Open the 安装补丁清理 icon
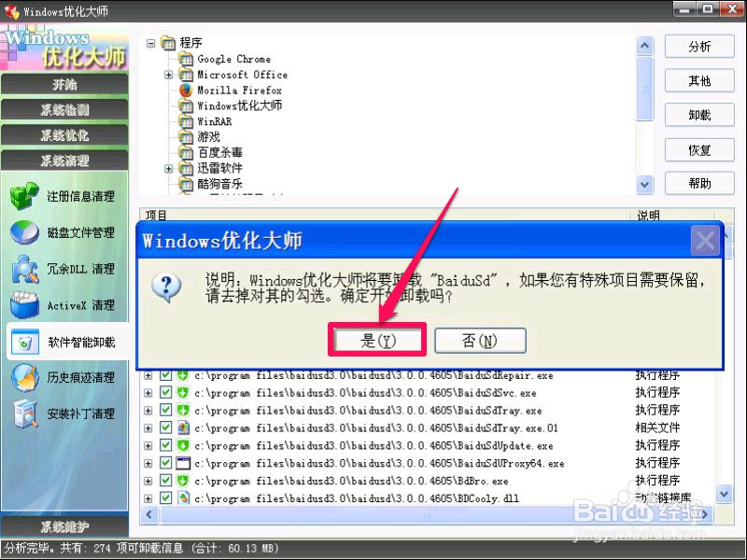This screenshot has width=747, height=560. pyautogui.click(x=25, y=413)
